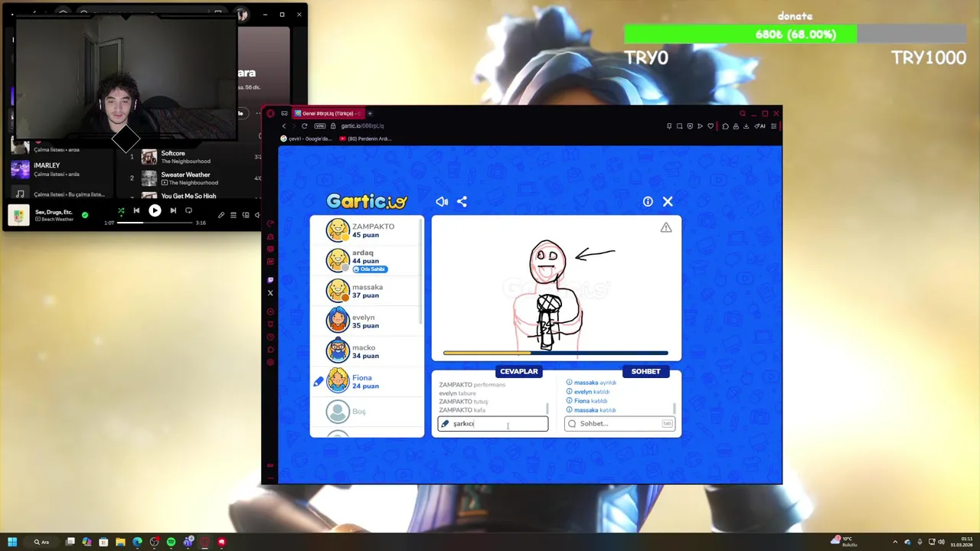Select the Genel #6rpLiq browser tab

pyautogui.click(x=328, y=113)
